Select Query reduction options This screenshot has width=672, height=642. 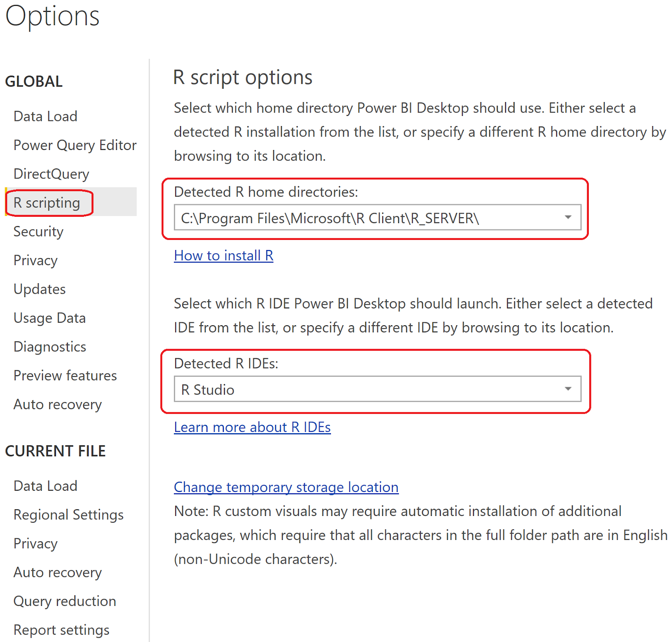click(65, 601)
